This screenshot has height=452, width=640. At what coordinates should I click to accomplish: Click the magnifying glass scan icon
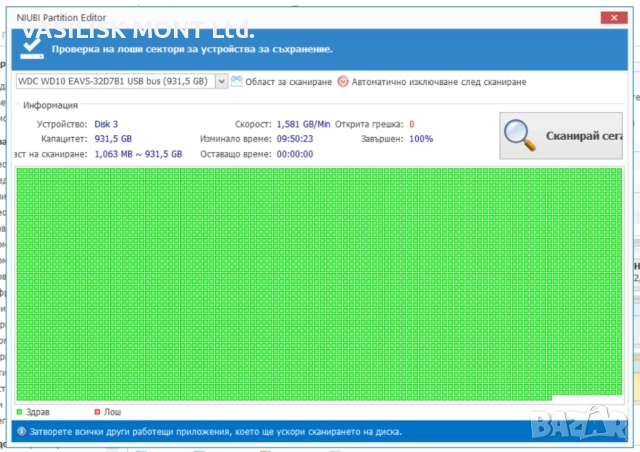[522, 134]
